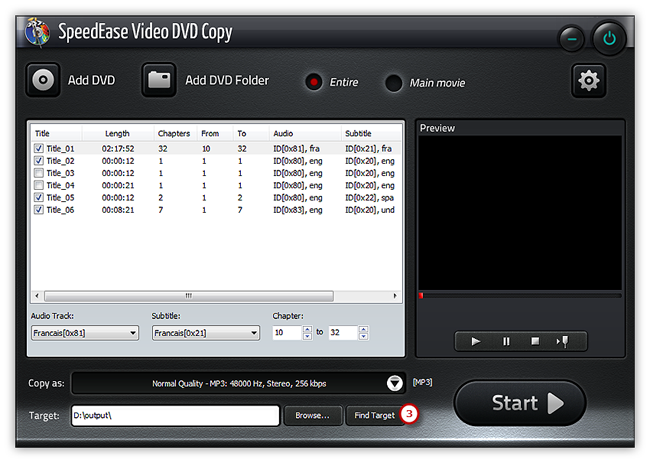The width and height of the screenshot is (650, 463).
Task: Click the Target path input field
Action: [x=175, y=415]
